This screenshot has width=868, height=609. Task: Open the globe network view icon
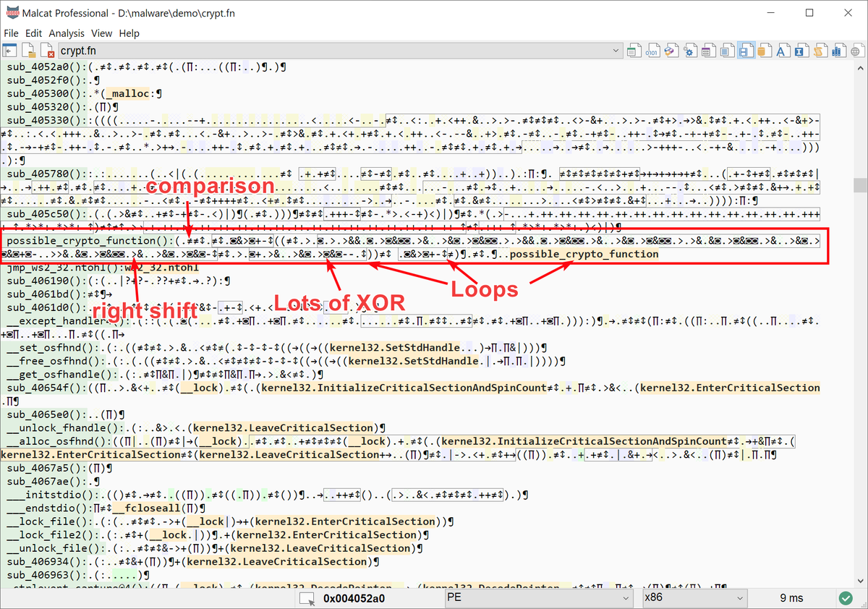[x=858, y=51]
